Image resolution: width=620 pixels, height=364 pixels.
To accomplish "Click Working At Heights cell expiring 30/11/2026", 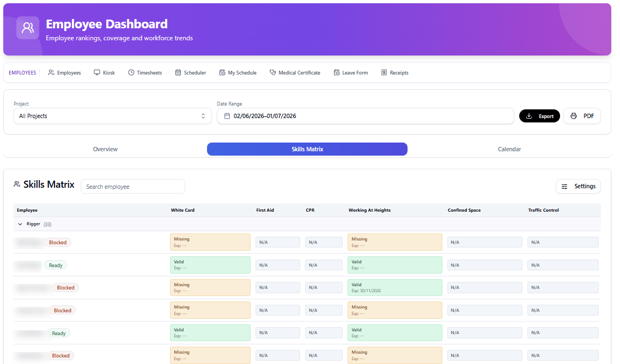I will pos(394,287).
